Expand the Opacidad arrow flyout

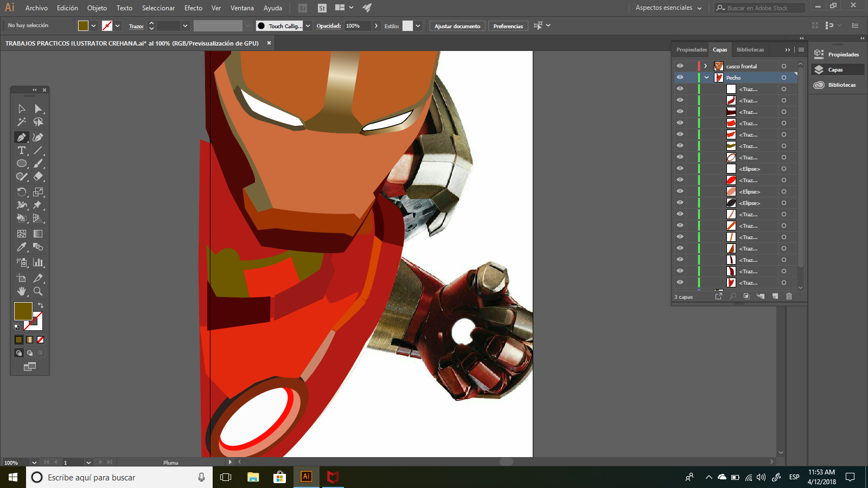(376, 25)
